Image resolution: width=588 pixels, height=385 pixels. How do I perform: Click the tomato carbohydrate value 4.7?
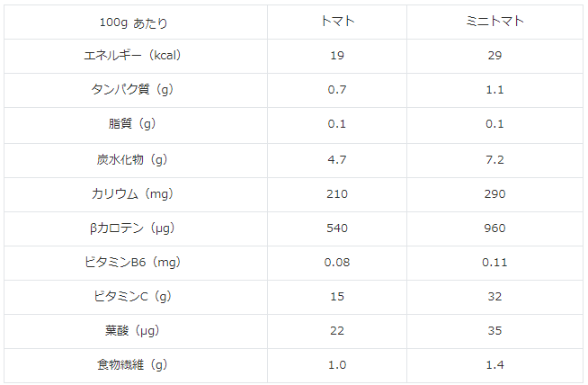pos(337,159)
